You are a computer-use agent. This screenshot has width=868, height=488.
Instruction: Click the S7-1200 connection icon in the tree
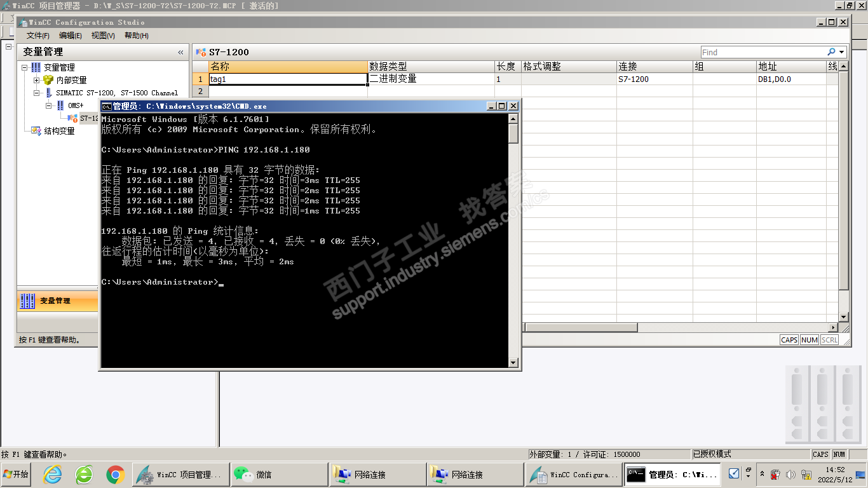coord(72,118)
